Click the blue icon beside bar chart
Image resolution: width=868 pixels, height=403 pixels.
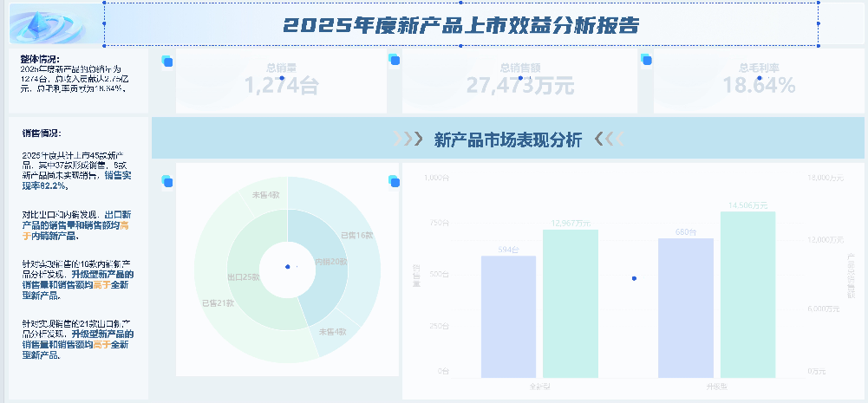point(394,181)
